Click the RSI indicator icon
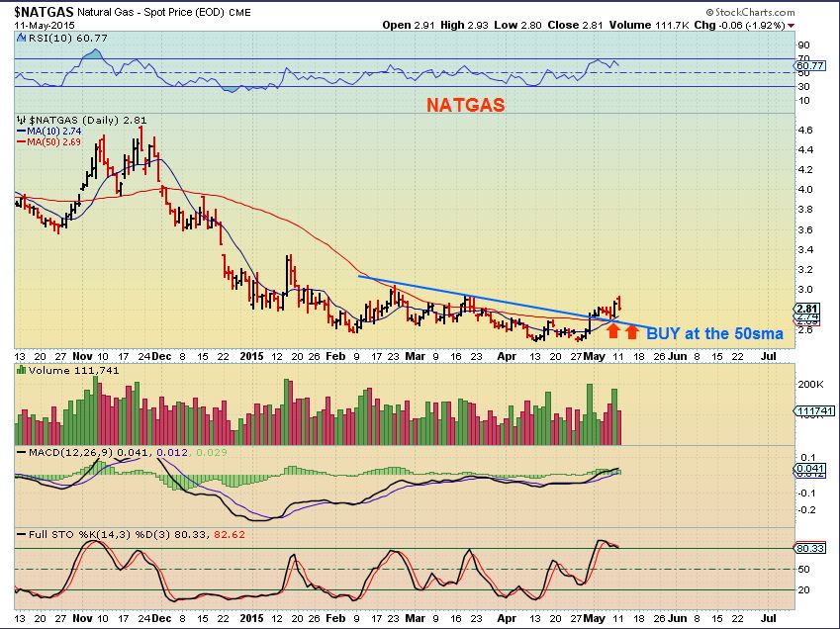This screenshot has height=629, width=840. click(x=21, y=38)
